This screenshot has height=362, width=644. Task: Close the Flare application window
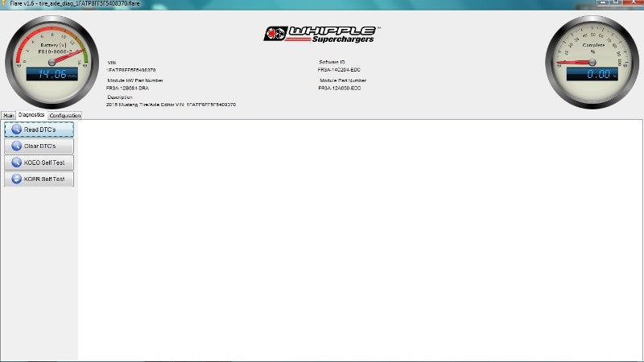(x=634, y=4)
